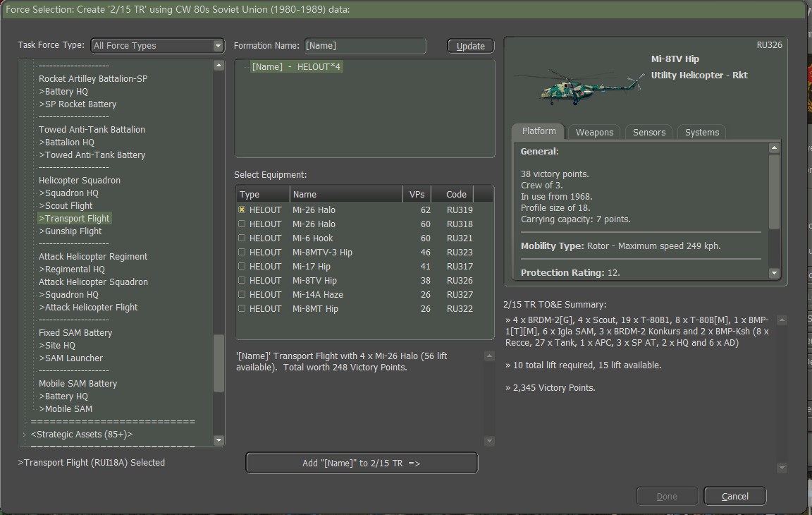
Task: Click the formation description scroll down arrow
Action: point(489,442)
